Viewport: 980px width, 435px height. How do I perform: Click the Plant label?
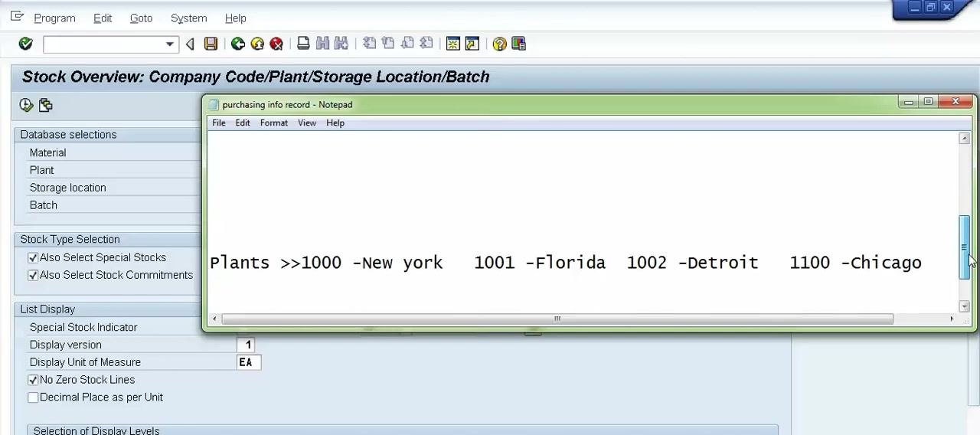[41, 170]
